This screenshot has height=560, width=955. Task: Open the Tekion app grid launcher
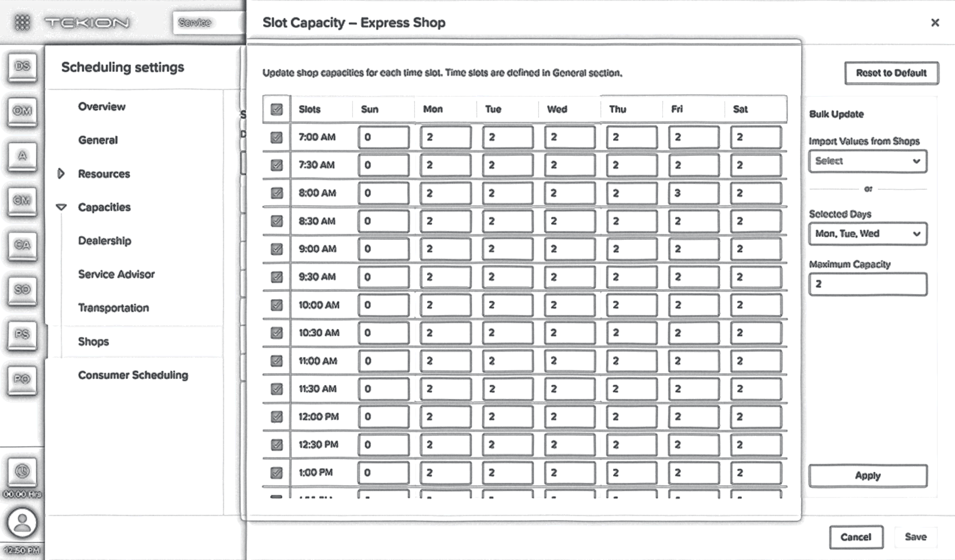coord(22,22)
